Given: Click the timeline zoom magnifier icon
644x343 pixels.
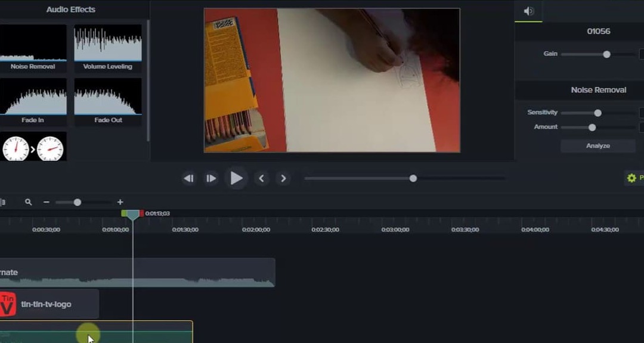Looking at the screenshot, I should click(29, 202).
